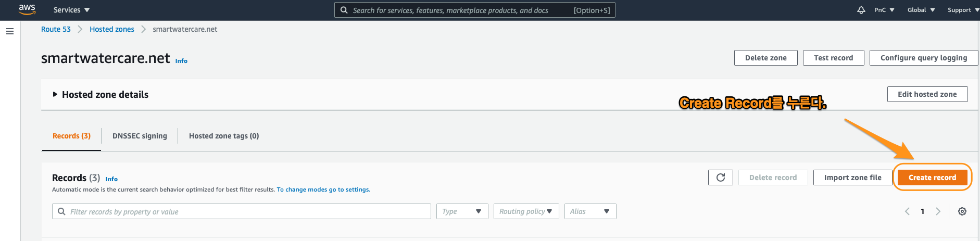The height and width of the screenshot is (241, 980).
Task: Open the Alias filter dropdown
Action: click(x=590, y=211)
